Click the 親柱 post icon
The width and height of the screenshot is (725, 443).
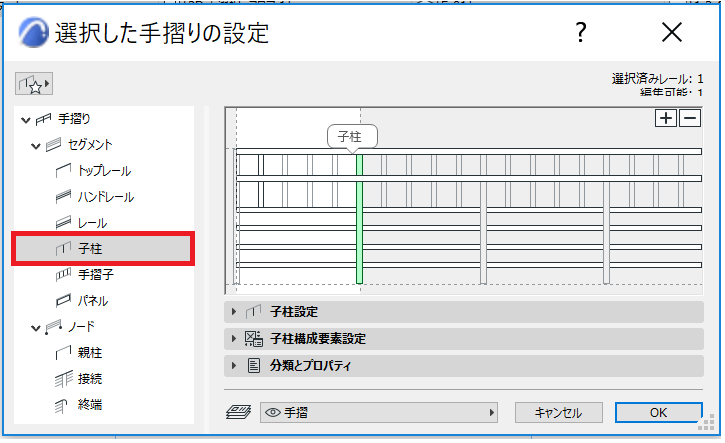pyautogui.click(x=63, y=353)
